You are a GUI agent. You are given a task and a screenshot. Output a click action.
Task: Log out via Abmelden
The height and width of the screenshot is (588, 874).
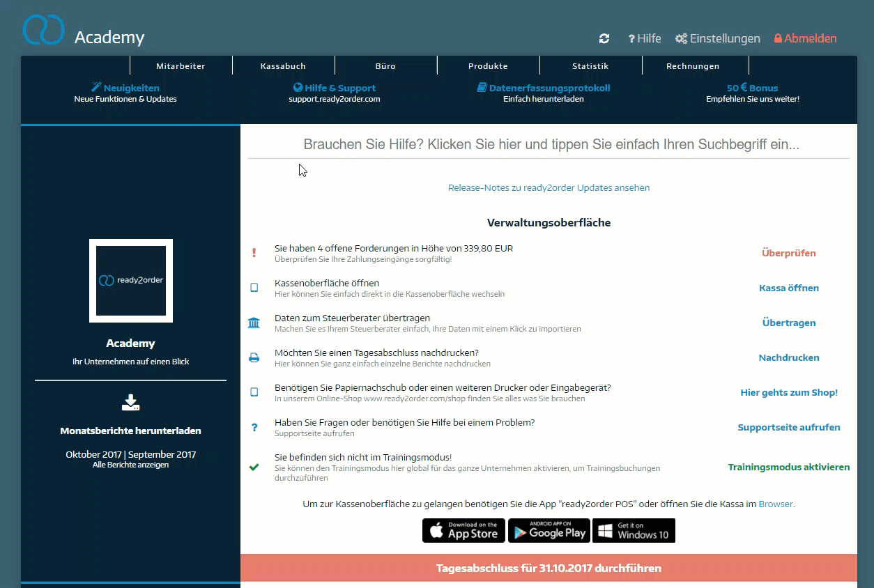pos(805,39)
